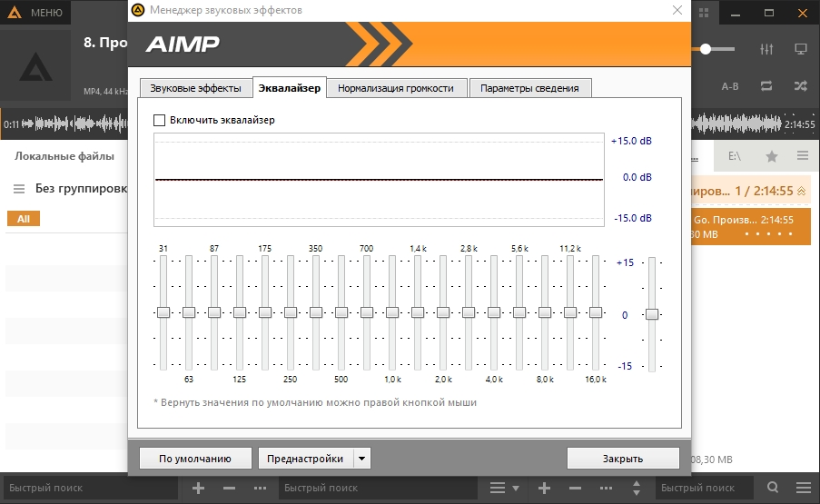
Task: Click the left Быстрый поиск field
Action: coord(91,488)
